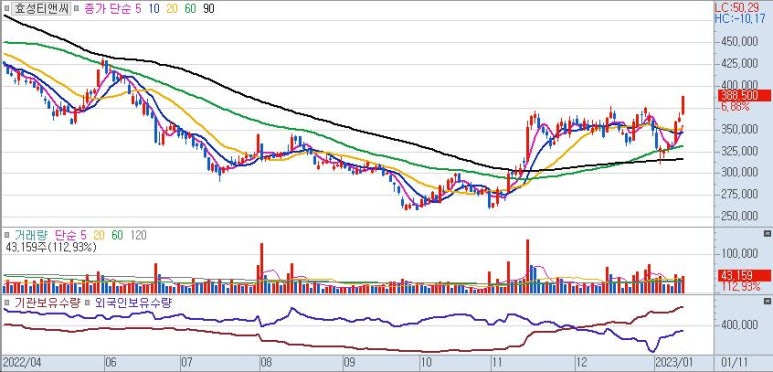Click the LC:50.29 indicator
Screen dimensions: 773x372
[x=738, y=7]
